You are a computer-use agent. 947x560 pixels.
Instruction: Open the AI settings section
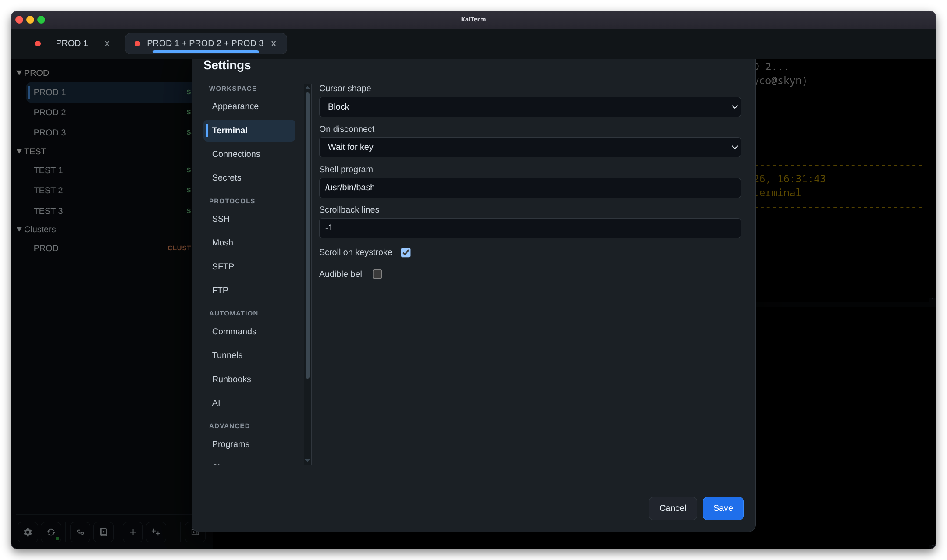249,403
